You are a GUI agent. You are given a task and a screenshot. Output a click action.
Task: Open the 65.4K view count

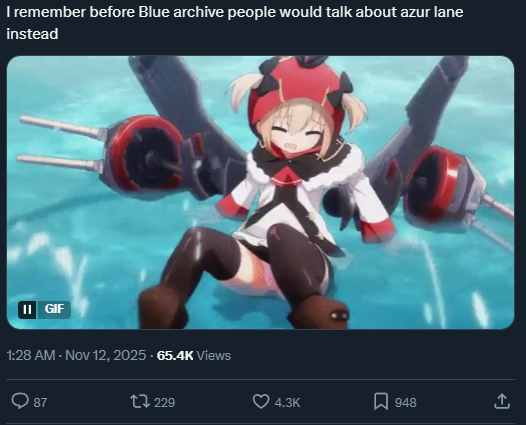175,356
